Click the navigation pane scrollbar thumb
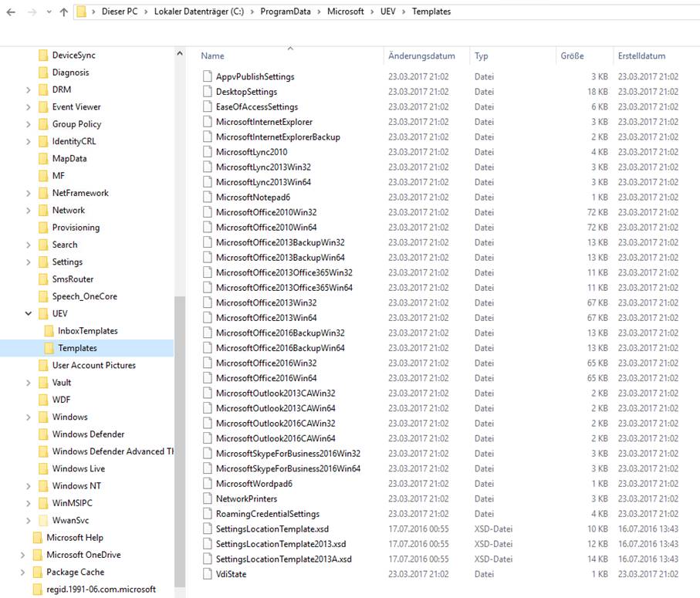 tap(180, 442)
